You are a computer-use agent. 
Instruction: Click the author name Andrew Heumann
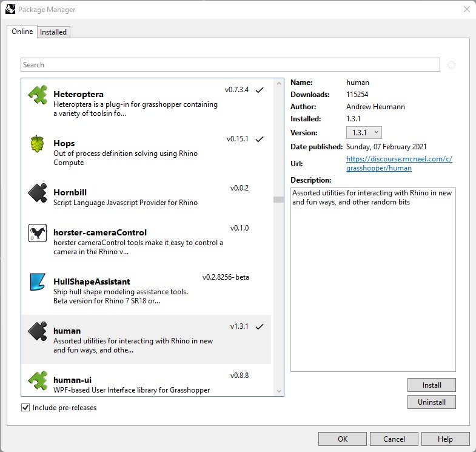click(x=375, y=107)
